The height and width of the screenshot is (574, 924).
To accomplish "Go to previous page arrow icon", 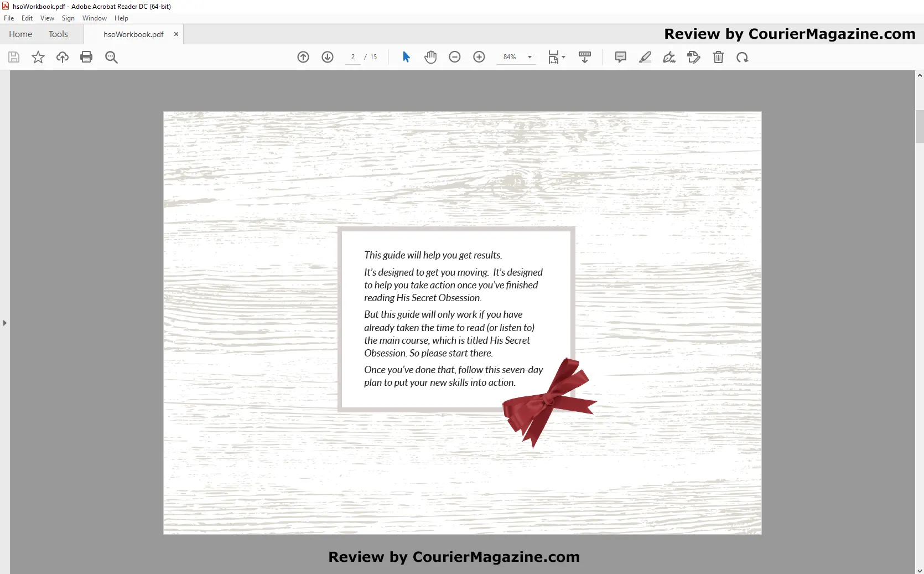I will coord(303,57).
